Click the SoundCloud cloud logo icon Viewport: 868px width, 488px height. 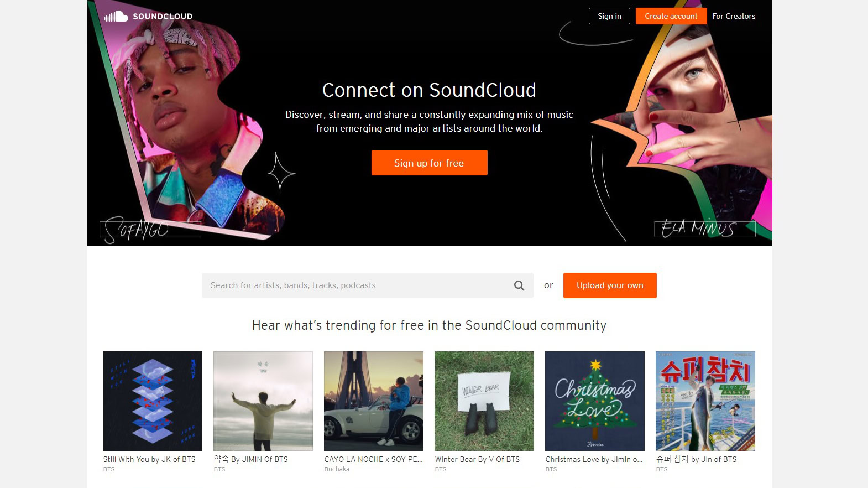point(117,17)
